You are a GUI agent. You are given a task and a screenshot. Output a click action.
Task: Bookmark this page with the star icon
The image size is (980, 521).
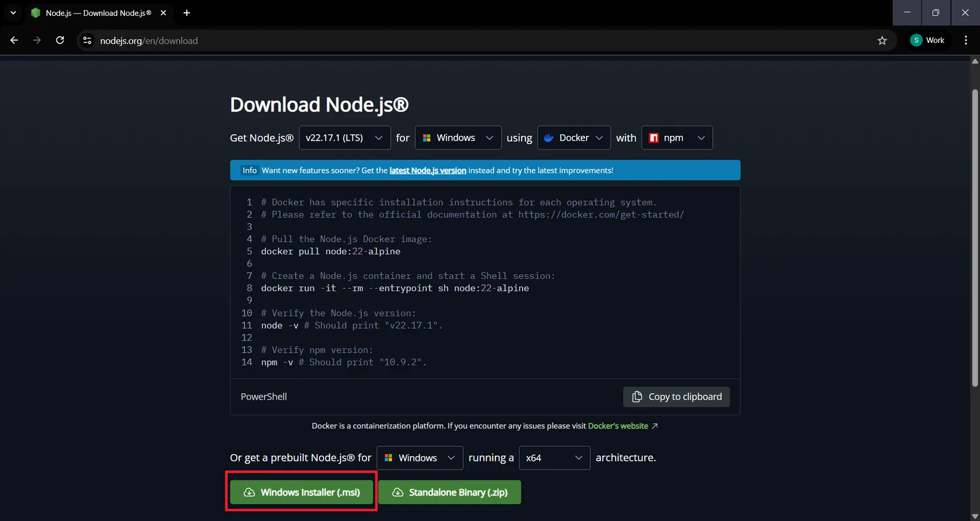(882, 40)
